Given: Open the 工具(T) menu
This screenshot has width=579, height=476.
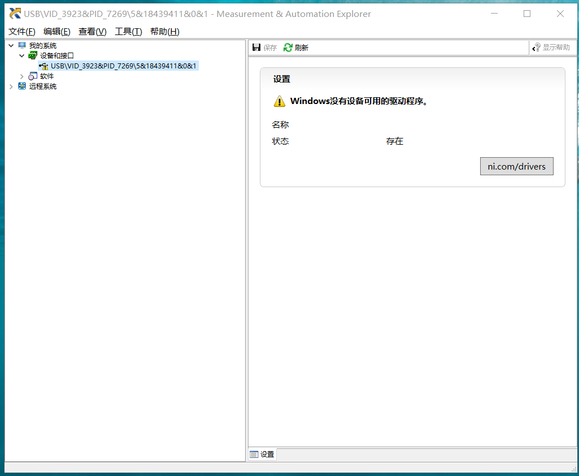Looking at the screenshot, I should coord(128,32).
